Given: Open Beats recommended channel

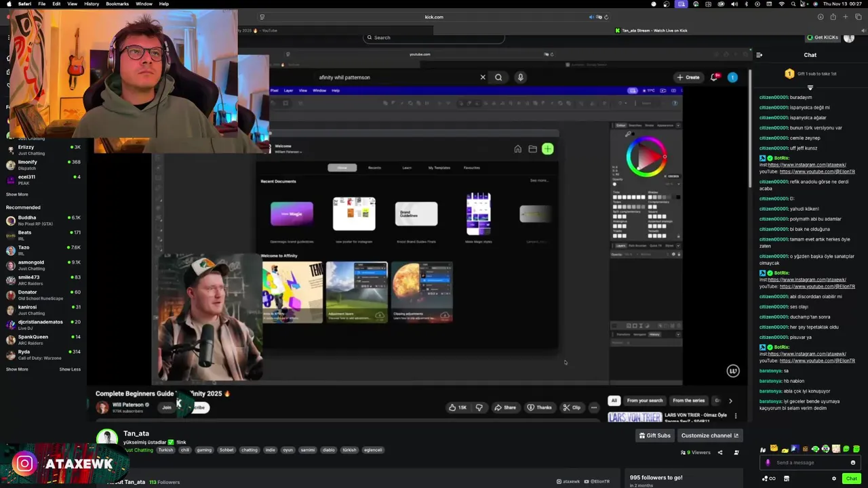Looking at the screenshot, I should (x=43, y=235).
